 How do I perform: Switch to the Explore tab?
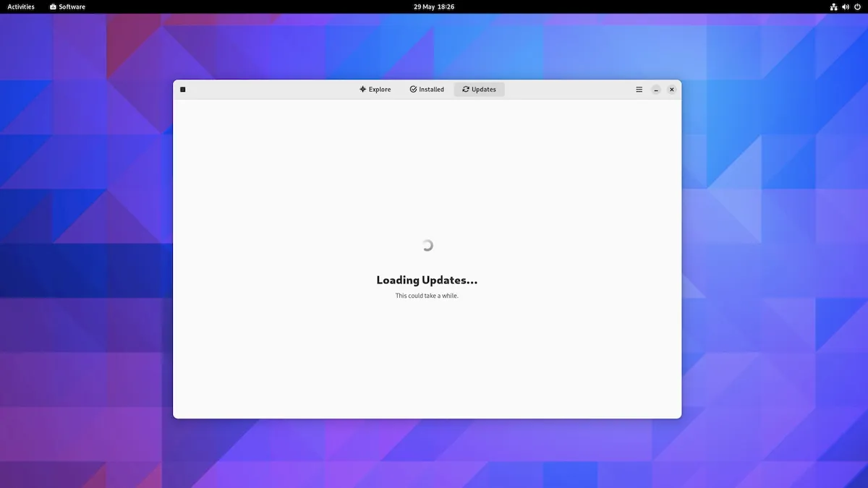(375, 90)
